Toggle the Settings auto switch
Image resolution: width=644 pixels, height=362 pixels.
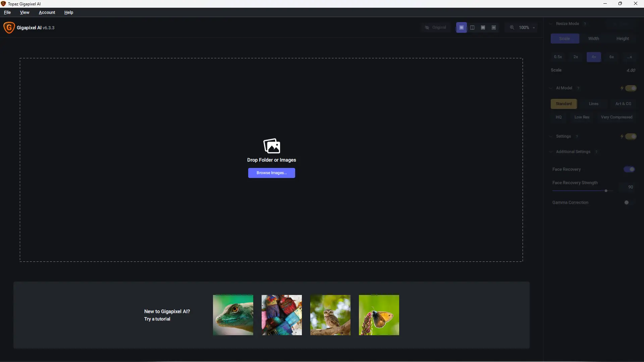(x=631, y=136)
